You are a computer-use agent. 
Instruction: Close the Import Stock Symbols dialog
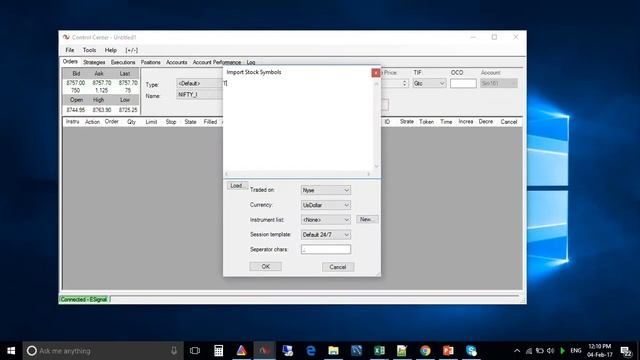376,73
